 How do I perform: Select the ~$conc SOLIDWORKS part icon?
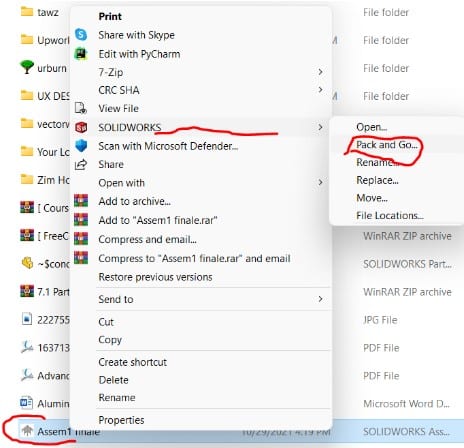point(27,263)
